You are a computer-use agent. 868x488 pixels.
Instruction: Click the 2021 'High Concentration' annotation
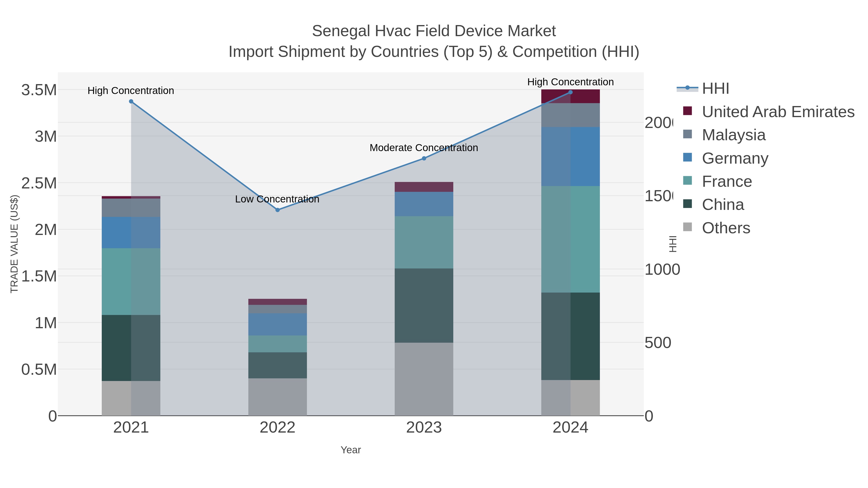pos(131,91)
